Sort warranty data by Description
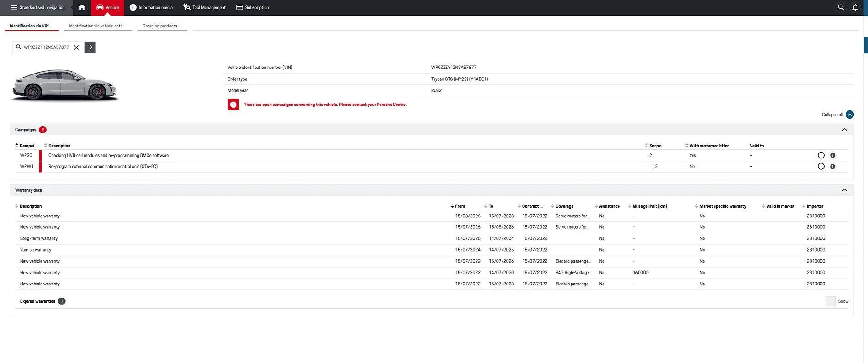868x363 pixels. pyautogui.click(x=28, y=206)
